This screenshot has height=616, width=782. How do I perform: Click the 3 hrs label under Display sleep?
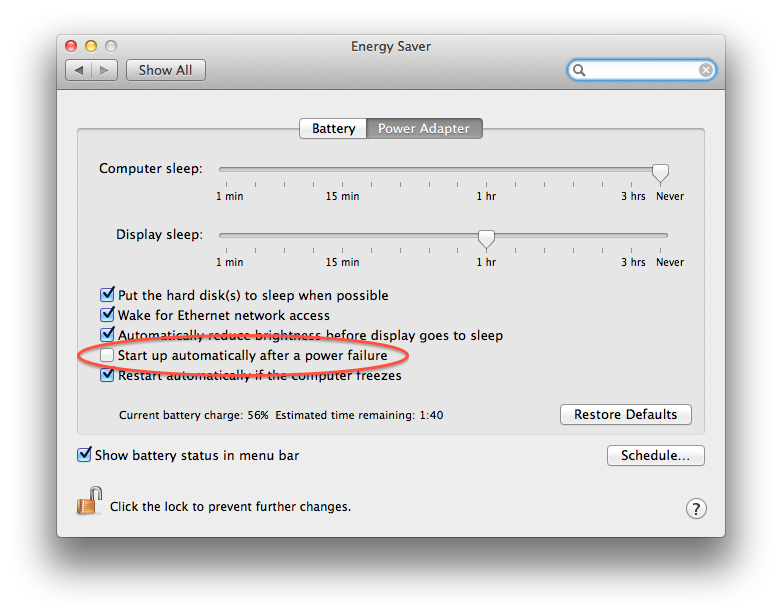(633, 262)
